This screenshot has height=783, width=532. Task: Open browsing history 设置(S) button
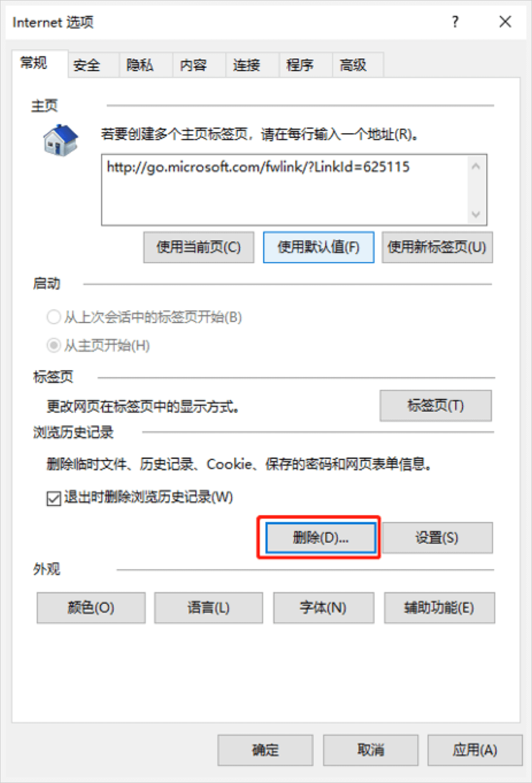(x=437, y=538)
